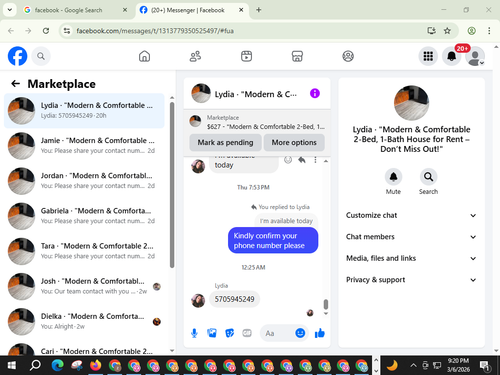Open Lydia conversation header name
Screen dimensions: 500x375
(x=255, y=94)
